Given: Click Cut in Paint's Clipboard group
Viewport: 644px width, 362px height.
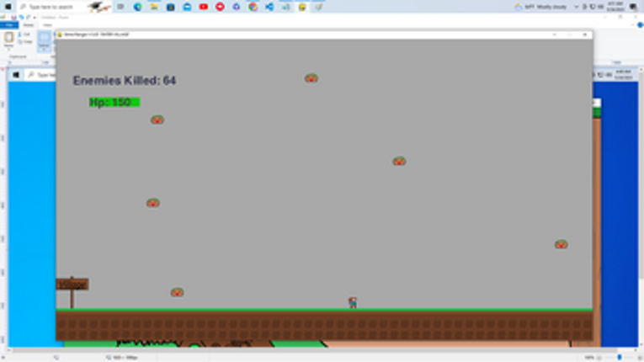Looking at the screenshot, I should pyautogui.click(x=24, y=35).
